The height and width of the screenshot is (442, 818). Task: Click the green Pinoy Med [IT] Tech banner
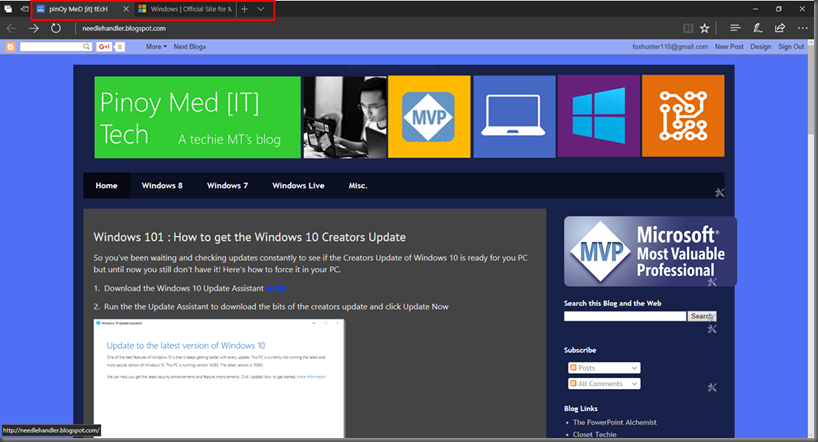pyautogui.click(x=198, y=117)
